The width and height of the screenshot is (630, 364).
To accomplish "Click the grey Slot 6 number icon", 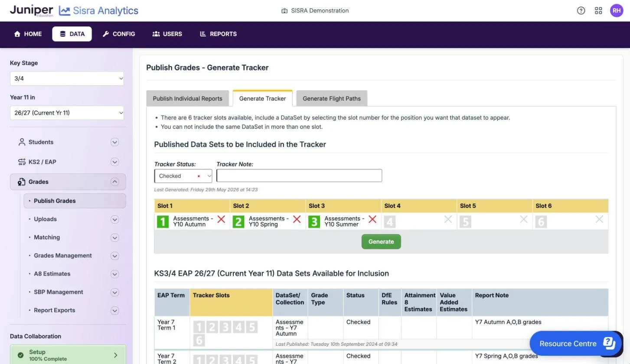I will coord(541,222).
